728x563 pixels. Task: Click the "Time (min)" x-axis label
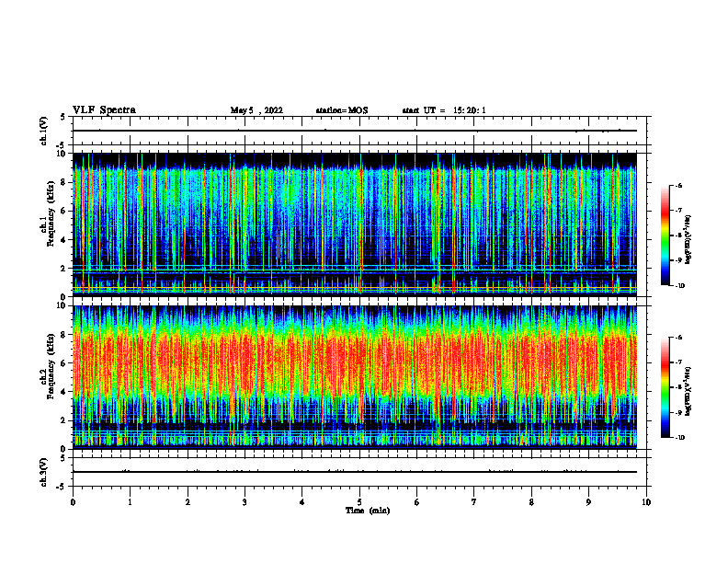[x=368, y=511]
